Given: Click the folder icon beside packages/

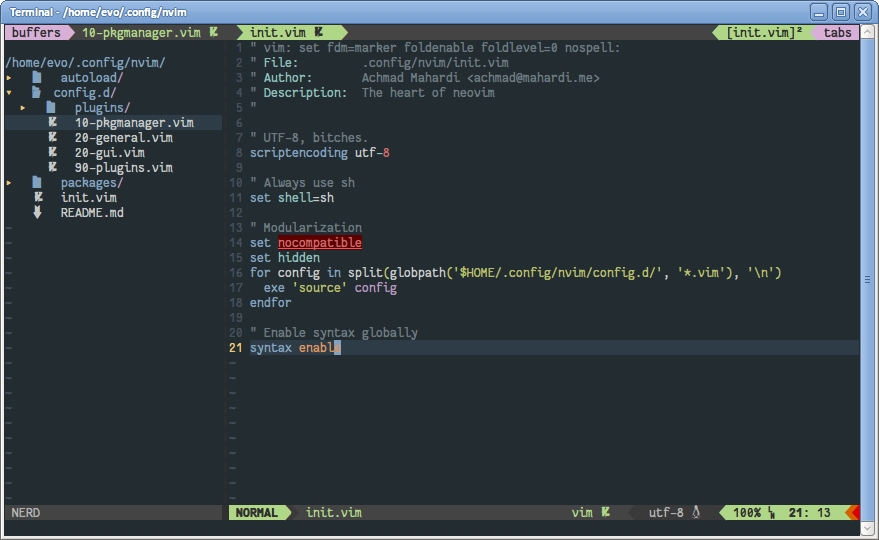Looking at the screenshot, I should tap(37, 183).
